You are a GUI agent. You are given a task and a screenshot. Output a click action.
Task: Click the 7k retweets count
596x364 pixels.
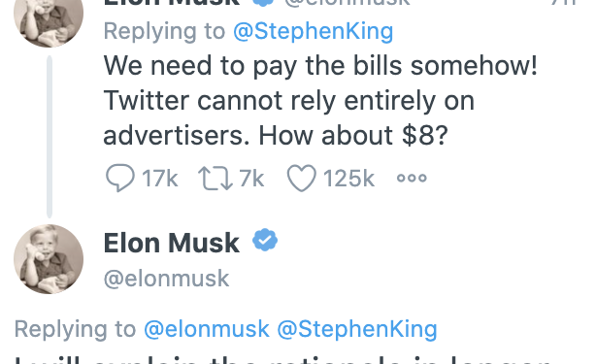click(x=251, y=178)
